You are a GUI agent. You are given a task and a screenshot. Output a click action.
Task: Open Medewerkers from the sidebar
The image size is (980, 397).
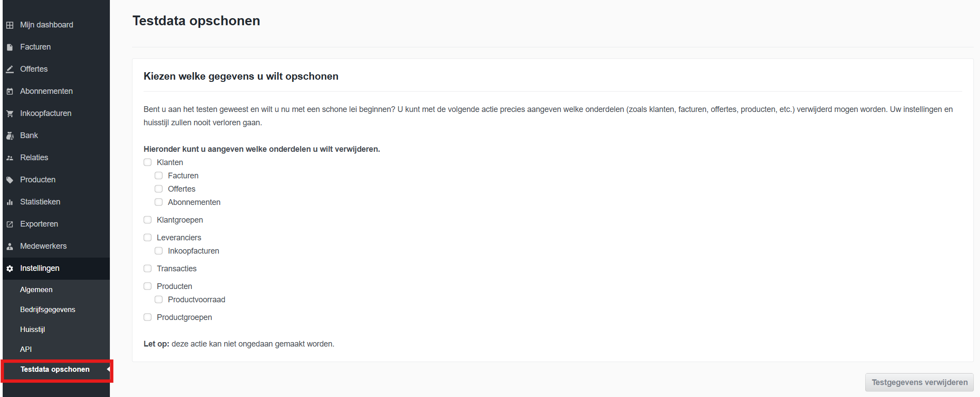coord(43,246)
